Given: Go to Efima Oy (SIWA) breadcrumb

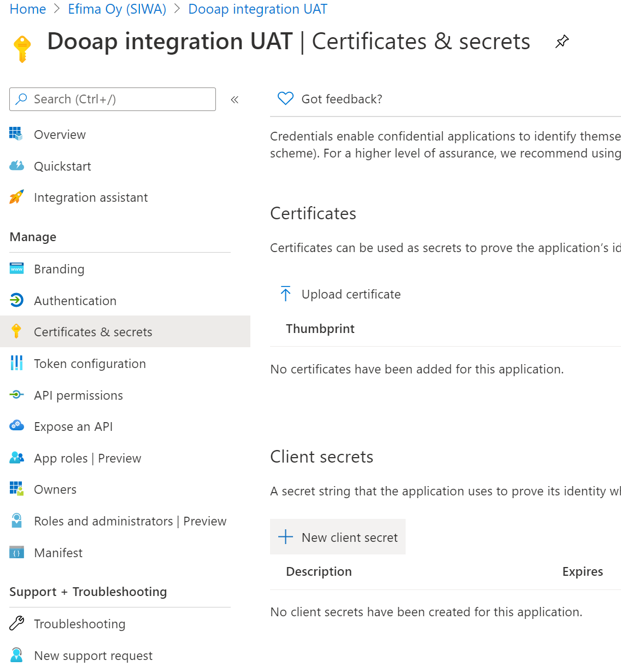Looking at the screenshot, I should click(117, 9).
